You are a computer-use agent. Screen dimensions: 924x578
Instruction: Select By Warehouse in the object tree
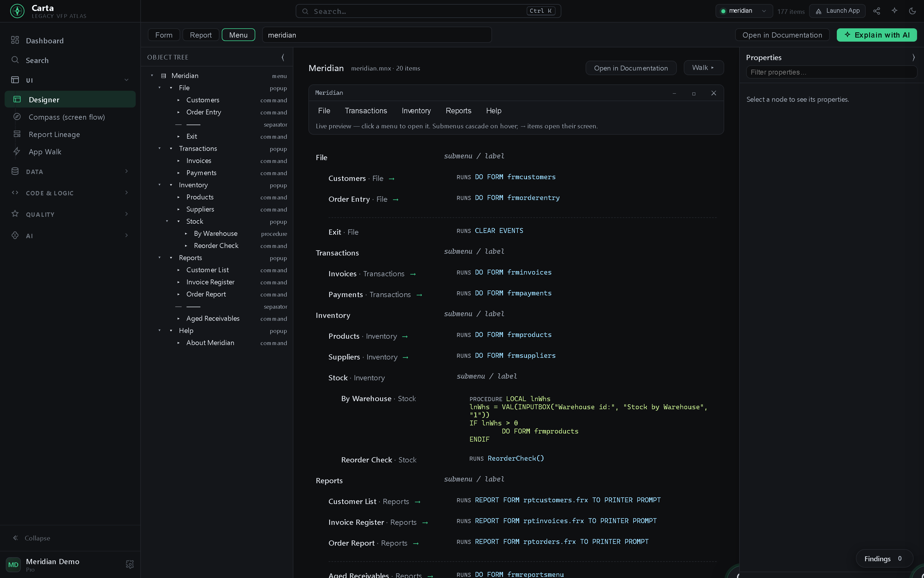coord(217,234)
